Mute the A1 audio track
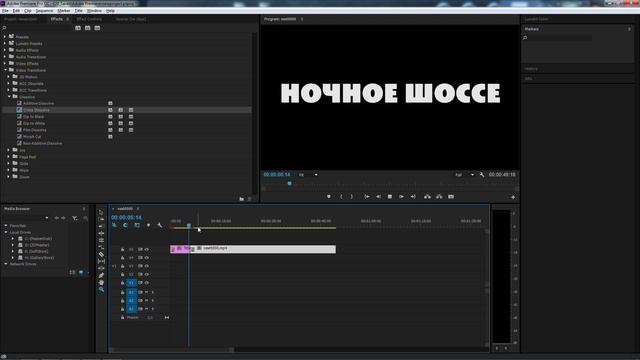 coord(147,292)
